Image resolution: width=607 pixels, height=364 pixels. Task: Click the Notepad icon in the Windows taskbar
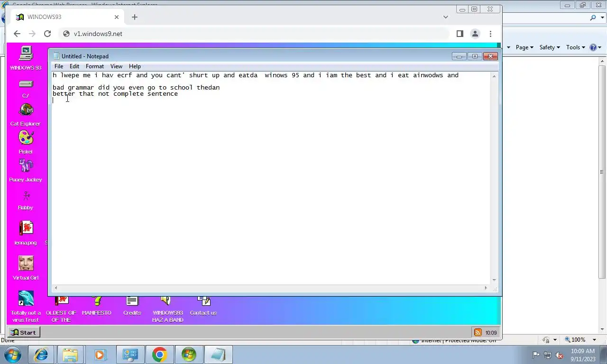(x=218, y=355)
